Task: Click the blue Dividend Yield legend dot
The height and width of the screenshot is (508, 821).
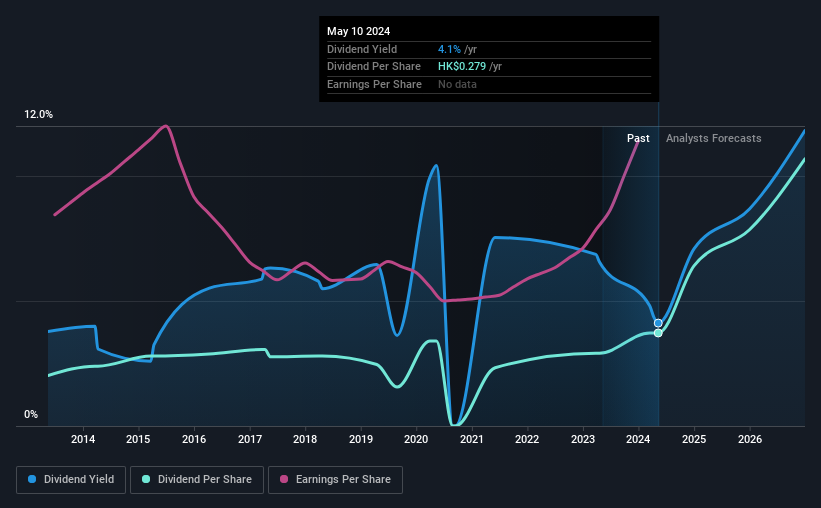Action: coord(32,479)
